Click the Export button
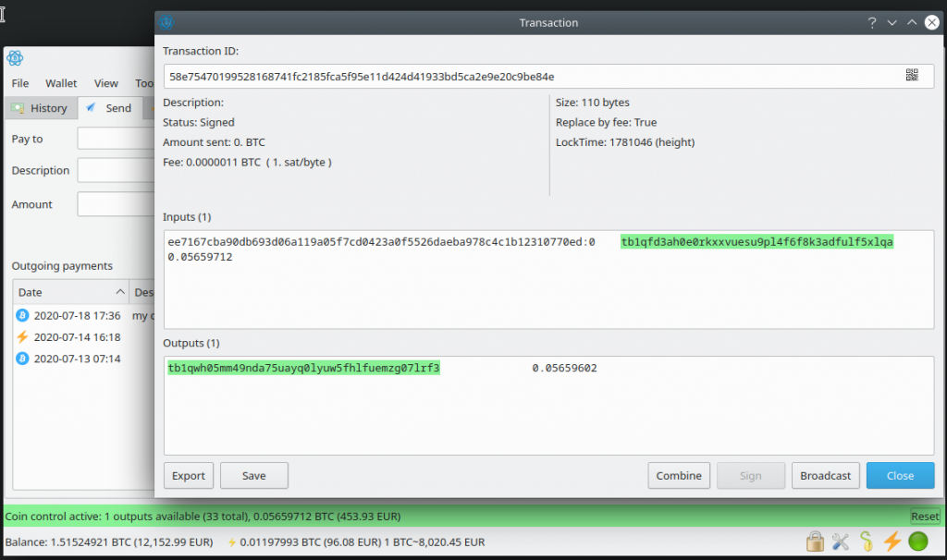The image size is (947, 560). click(189, 476)
